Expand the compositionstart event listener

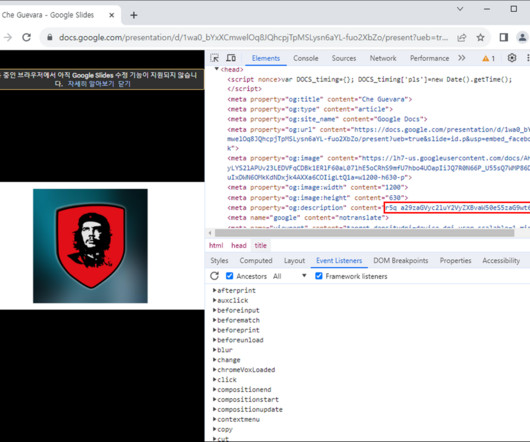[215, 399]
